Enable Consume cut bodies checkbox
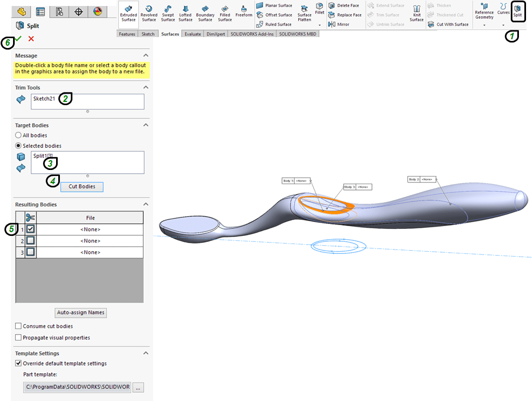 (19, 326)
